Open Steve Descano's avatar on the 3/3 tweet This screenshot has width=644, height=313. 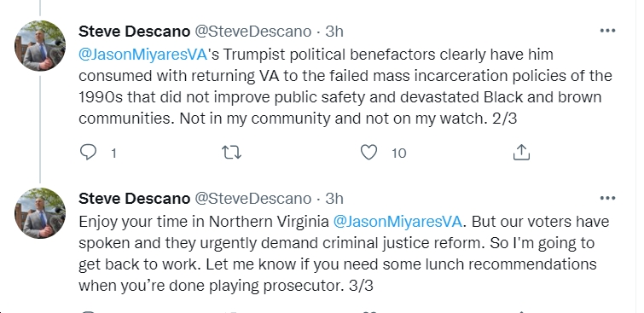tap(40, 213)
